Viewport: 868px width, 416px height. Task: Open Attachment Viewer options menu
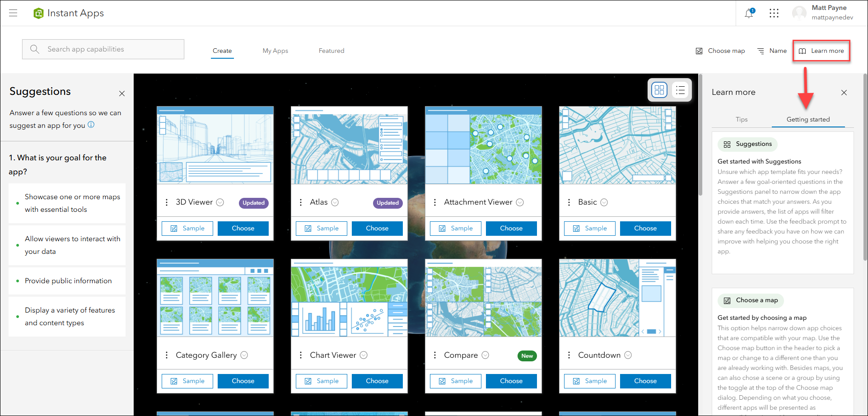(435, 202)
